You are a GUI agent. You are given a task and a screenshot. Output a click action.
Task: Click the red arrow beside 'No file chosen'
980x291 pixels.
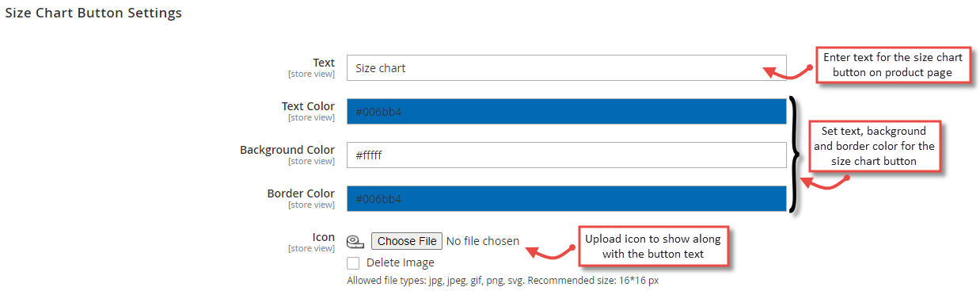click(x=553, y=251)
